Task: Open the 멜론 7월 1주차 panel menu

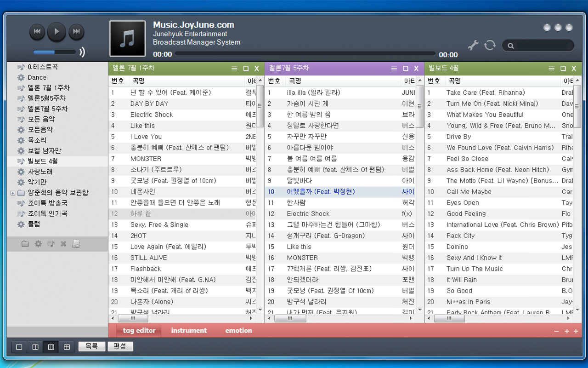Action: [x=234, y=68]
